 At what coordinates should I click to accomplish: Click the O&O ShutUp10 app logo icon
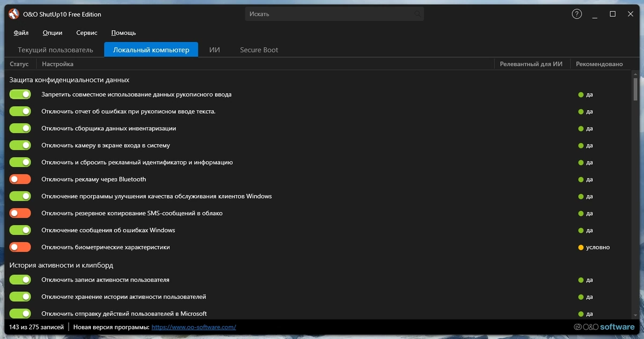14,14
